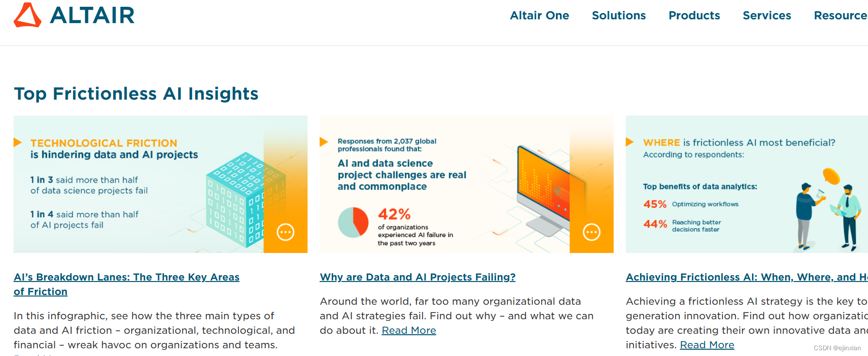Open 'Why are Data and AI Projects Failing?'
The width and height of the screenshot is (868, 356).
[417, 277]
